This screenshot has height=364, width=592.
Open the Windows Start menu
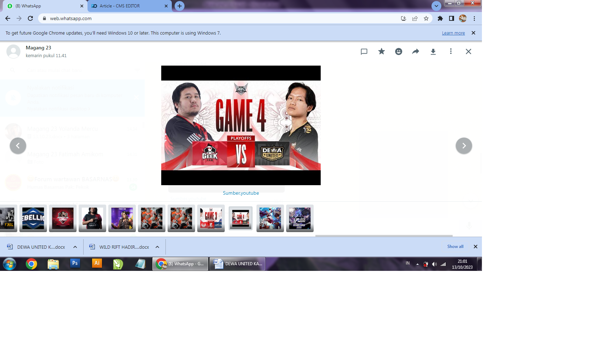point(10,264)
